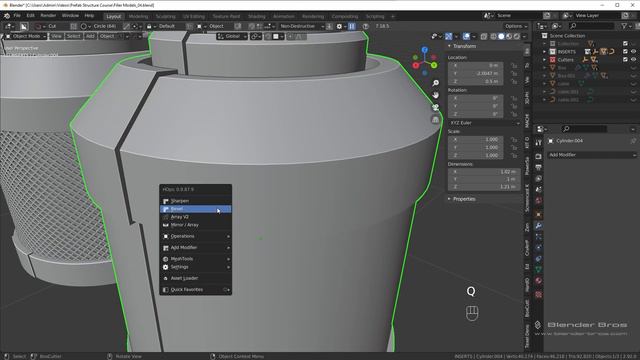Switch to the Sculpting workspace tab
The image size is (640, 360).
(166, 16)
